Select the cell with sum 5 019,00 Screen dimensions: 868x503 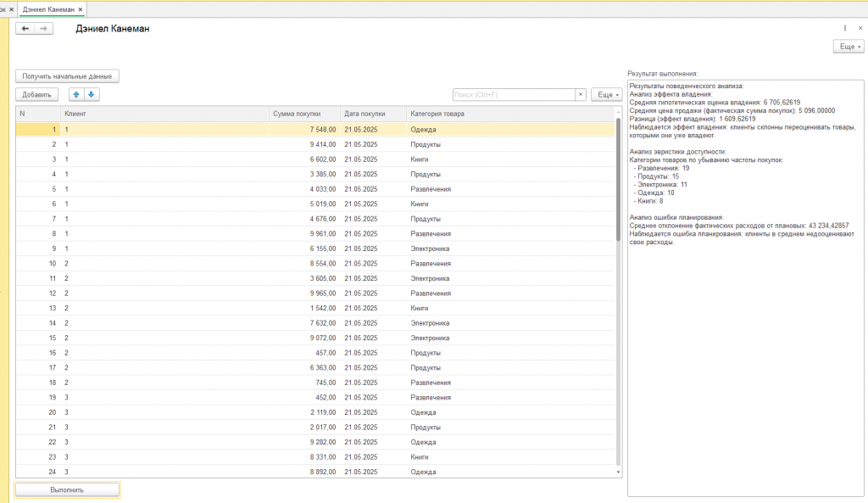(x=304, y=204)
